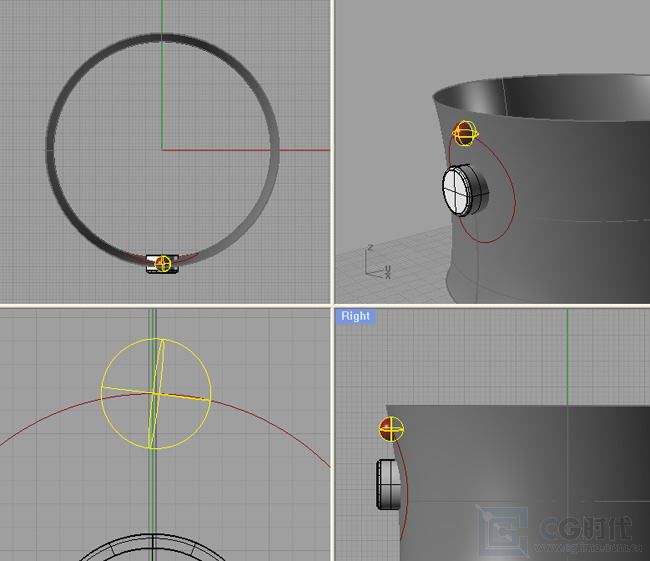
Task: Select the yellow sphere in the Right viewport
Action: (391, 429)
